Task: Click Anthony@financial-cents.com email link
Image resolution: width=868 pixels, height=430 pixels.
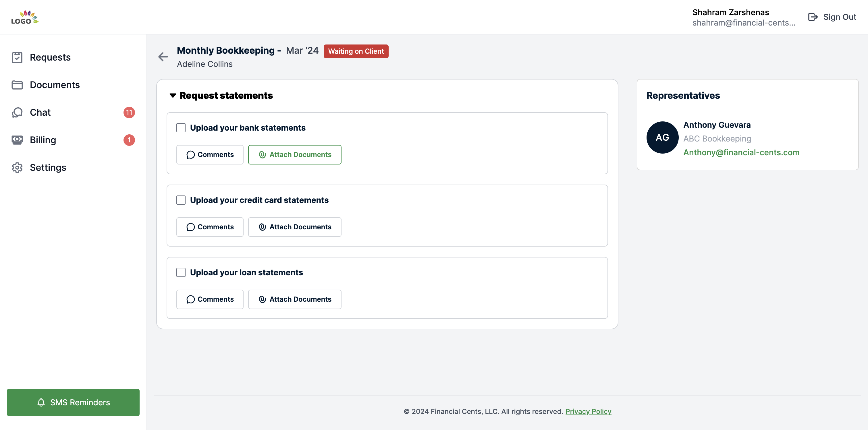Action: 741,152
